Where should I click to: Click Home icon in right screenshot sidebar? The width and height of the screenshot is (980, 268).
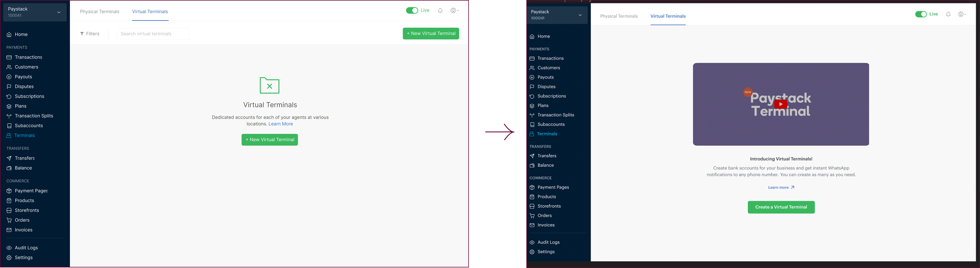[532, 37]
